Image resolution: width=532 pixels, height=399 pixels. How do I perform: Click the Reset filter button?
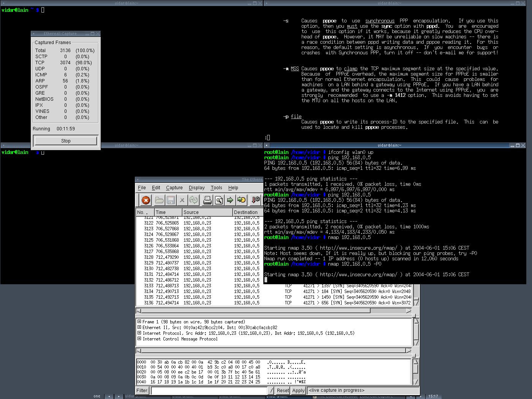click(283, 391)
